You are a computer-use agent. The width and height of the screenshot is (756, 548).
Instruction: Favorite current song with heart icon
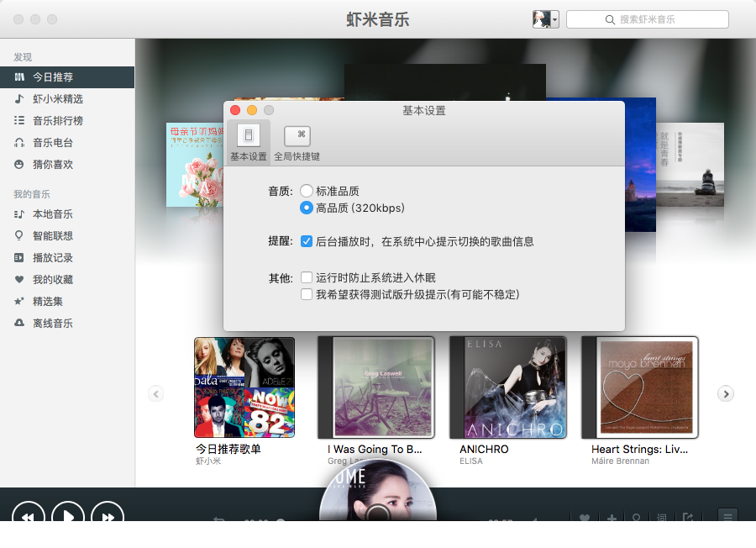[x=585, y=517]
